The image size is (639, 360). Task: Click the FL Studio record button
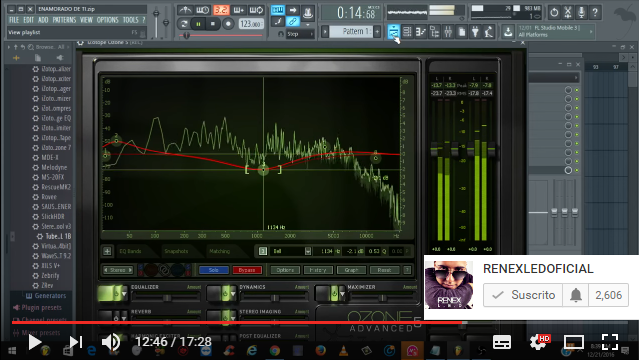tap(228, 24)
